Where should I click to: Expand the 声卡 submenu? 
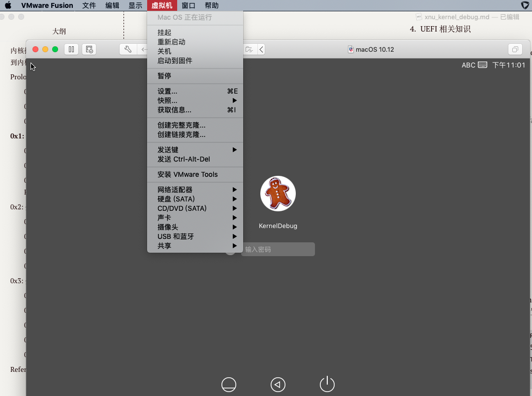click(195, 218)
